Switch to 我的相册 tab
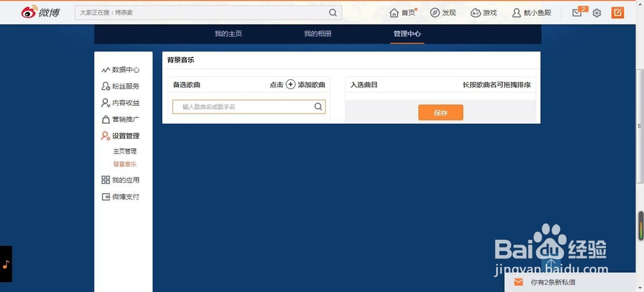644x292 pixels. (317, 34)
